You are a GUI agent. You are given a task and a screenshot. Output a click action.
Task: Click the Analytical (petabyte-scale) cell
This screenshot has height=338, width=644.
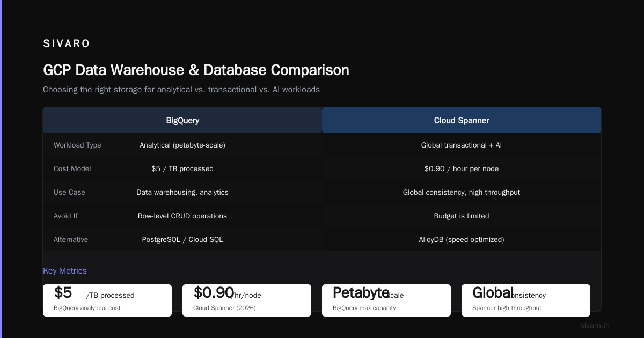click(182, 145)
